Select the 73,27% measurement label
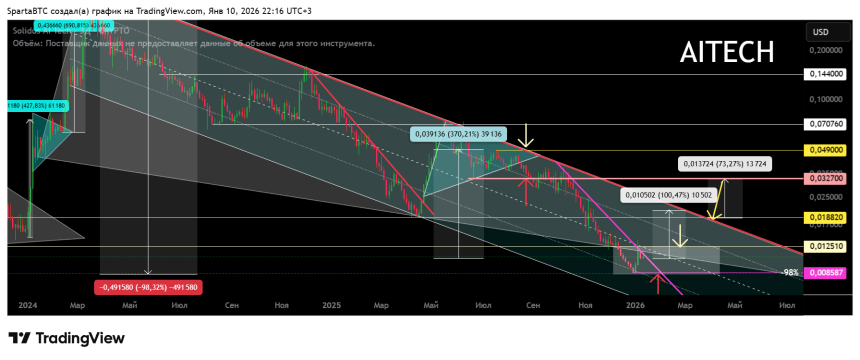 pyautogui.click(x=726, y=164)
